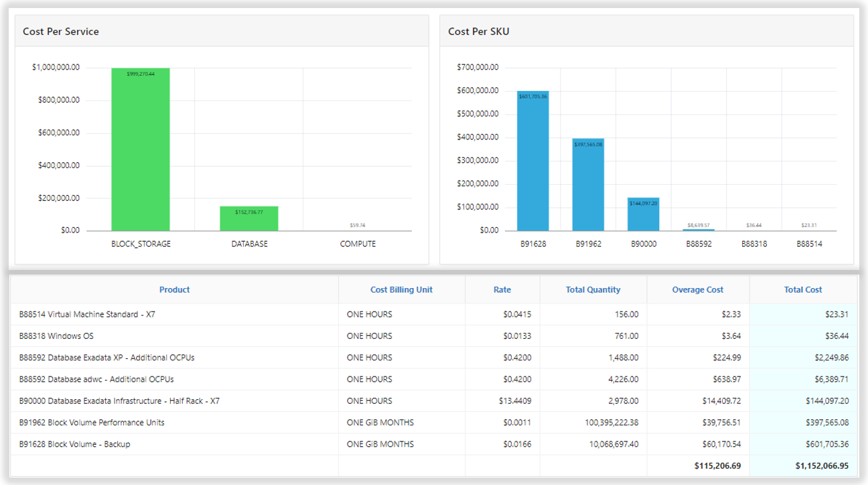This screenshot has width=868, height=485.
Task: Click the Cost Per SKU panel title
Action: (479, 31)
